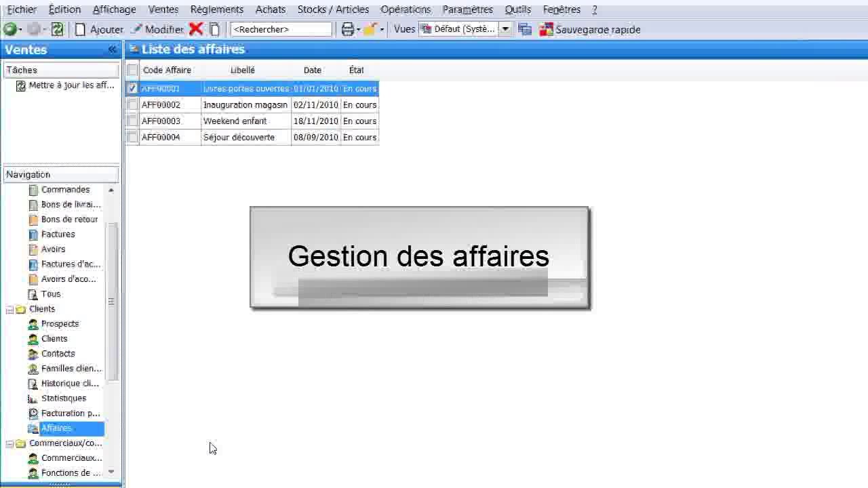Open dropdown next to yellow folder icon

pos(382,30)
